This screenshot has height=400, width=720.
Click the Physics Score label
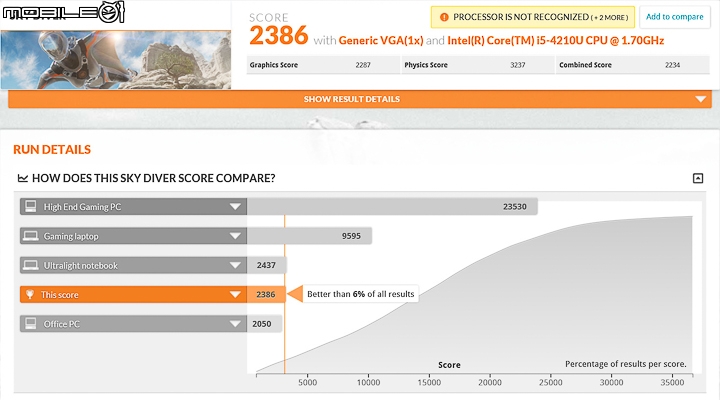point(426,65)
